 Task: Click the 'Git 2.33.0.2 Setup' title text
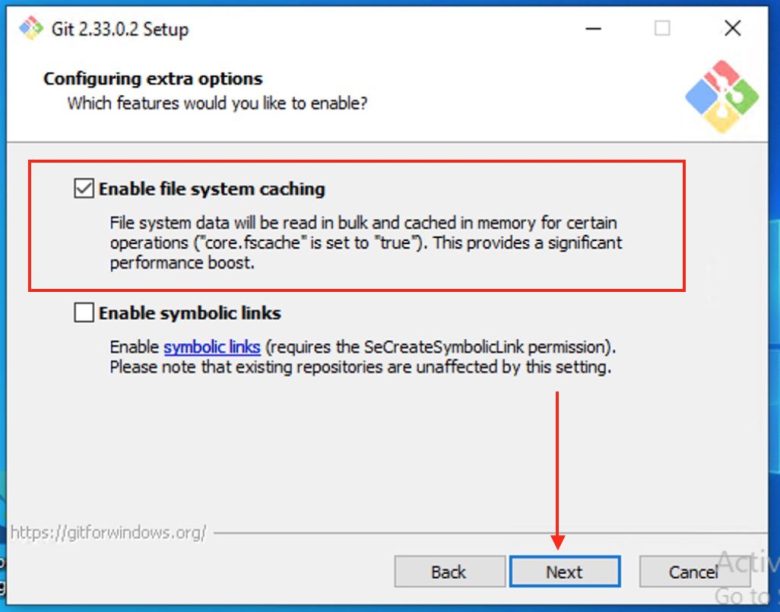[120, 29]
